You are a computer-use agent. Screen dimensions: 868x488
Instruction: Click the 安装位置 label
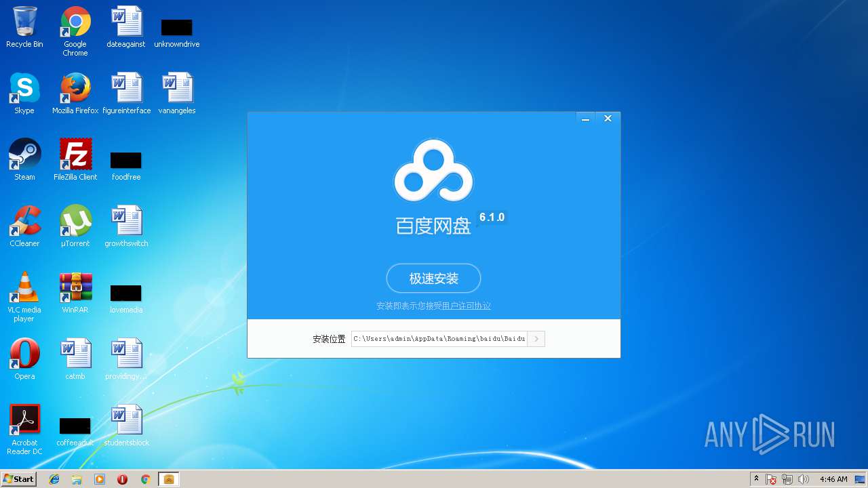click(x=329, y=339)
